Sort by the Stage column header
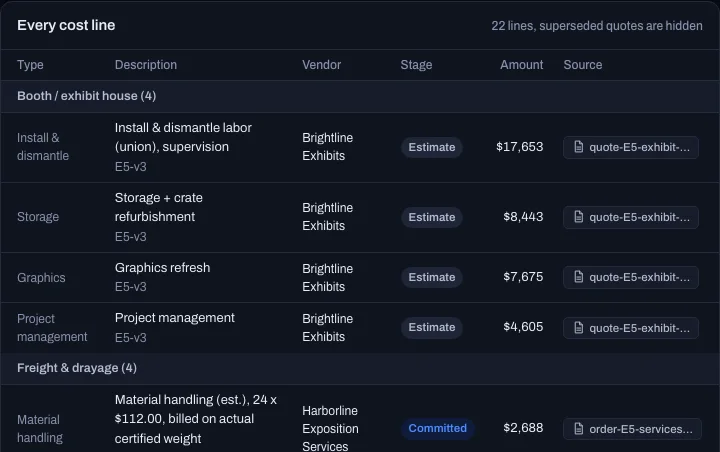Image resolution: width=720 pixels, height=452 pixels. (416, 65)
